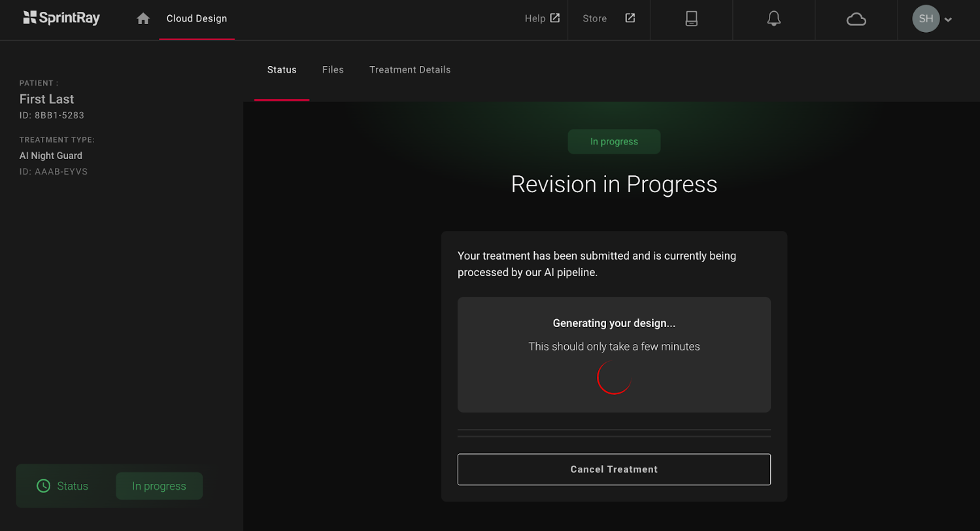This screenshot has height=531, width=980.
Task: Click the printers icon in the top bar
Action: click(691, 19)
